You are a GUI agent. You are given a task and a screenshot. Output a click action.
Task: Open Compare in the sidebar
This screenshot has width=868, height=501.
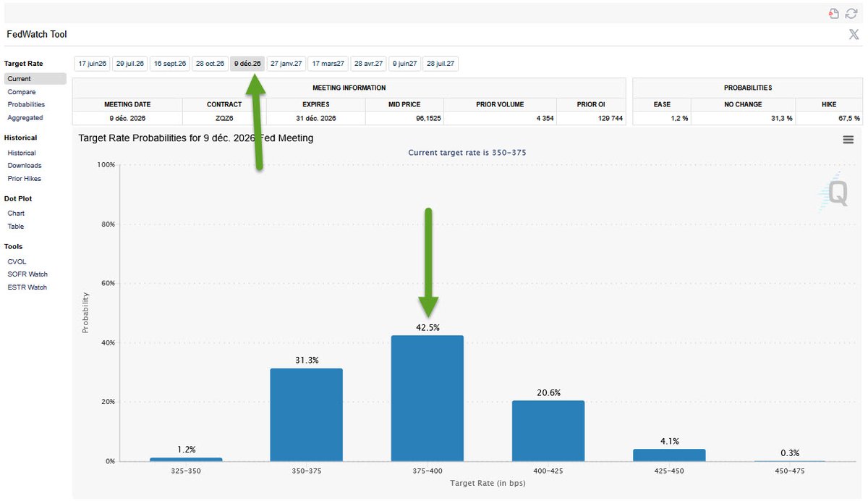click(x=22, y=92)
